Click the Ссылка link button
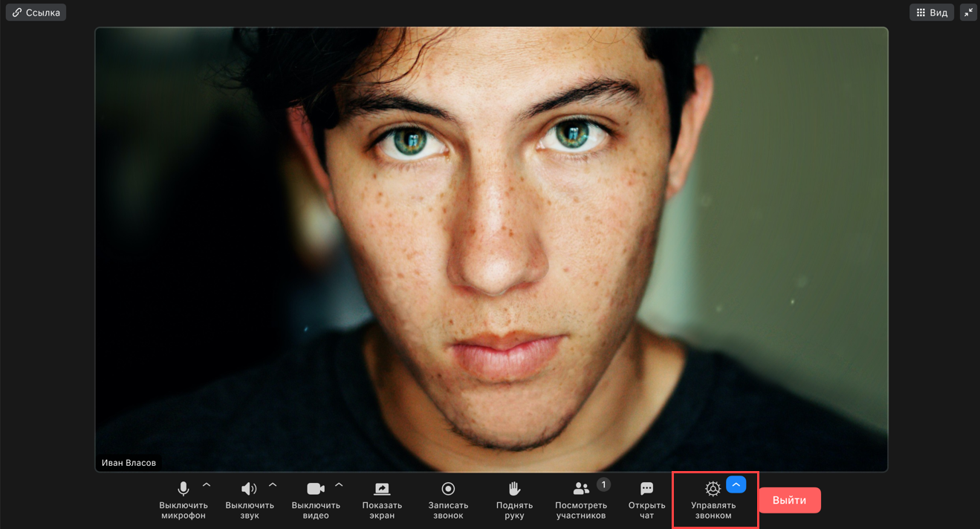Screen dimensions: 980x529 (36, 13)
